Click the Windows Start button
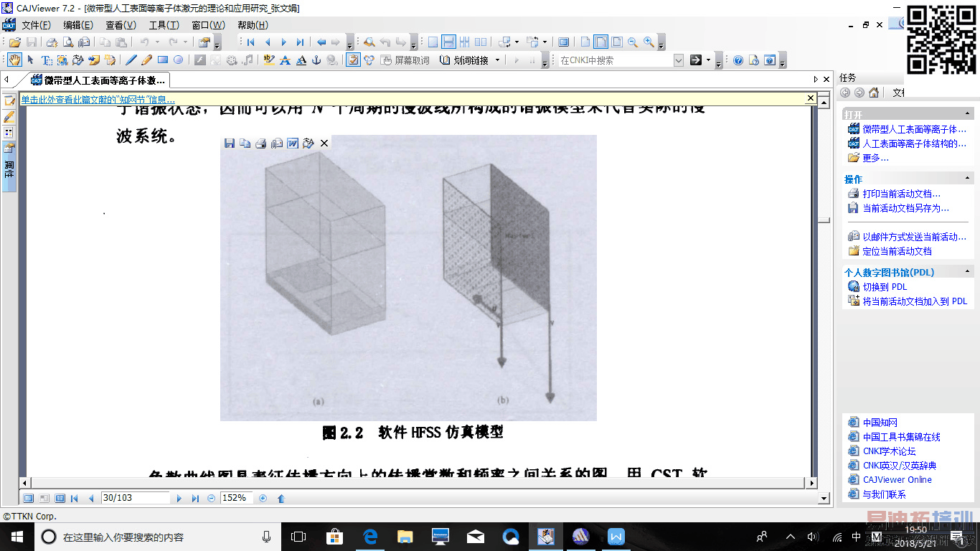The width and height of the screenshot is (980, 551). pyautogui.click(x=17, y=537)
